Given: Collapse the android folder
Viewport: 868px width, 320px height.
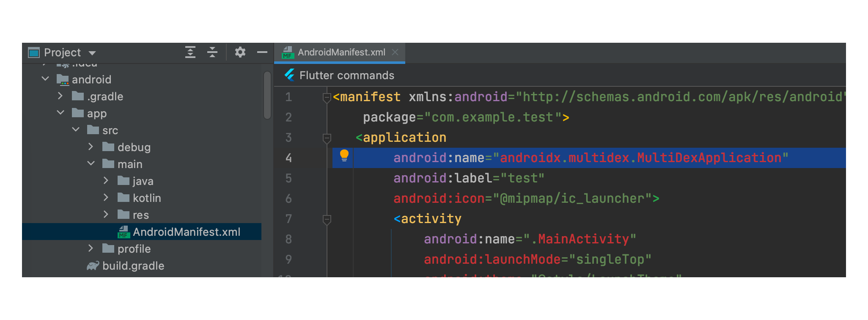Looking at the screenshot, I should click(45, 79).
